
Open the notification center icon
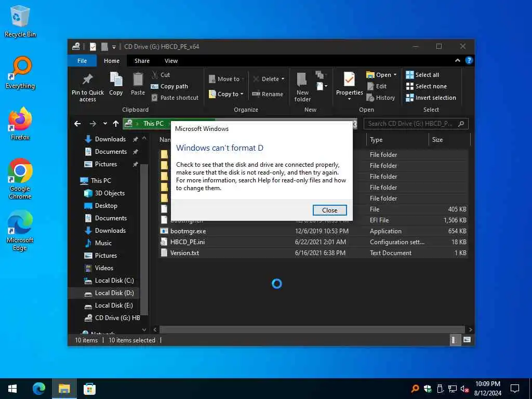click(x=515, y=389)
